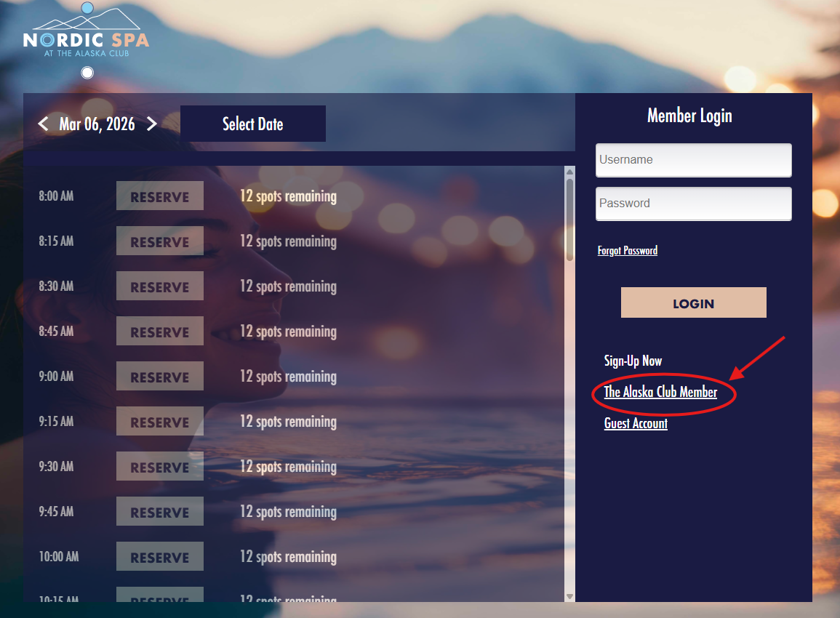
Task: Reserve the 9:15 AM time slot
Action: pos(159,421)
